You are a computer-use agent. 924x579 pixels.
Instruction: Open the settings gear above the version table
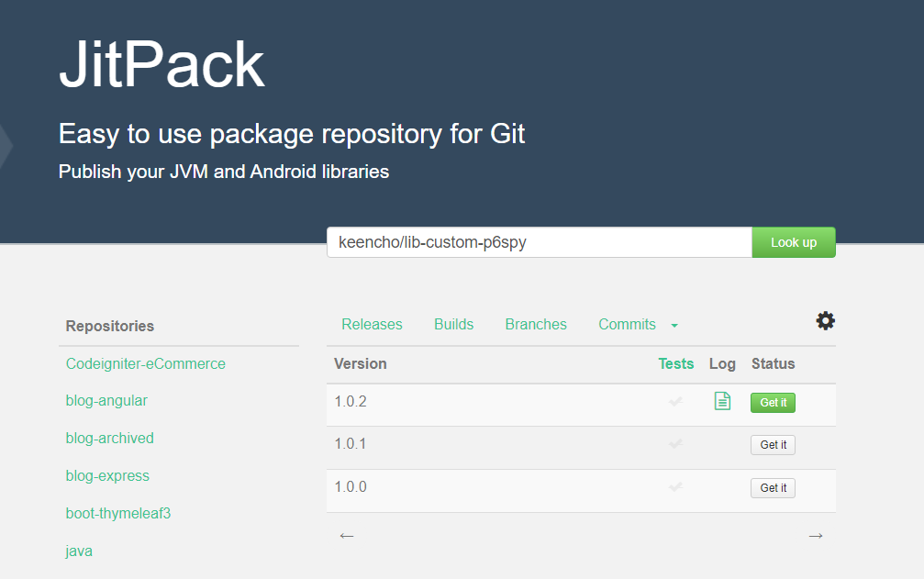point(825,321)
